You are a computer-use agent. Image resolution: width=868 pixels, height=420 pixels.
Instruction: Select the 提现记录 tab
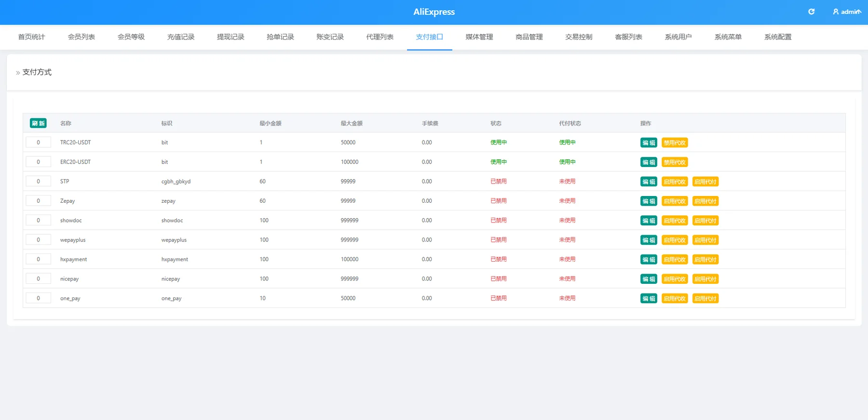(231, 37)
